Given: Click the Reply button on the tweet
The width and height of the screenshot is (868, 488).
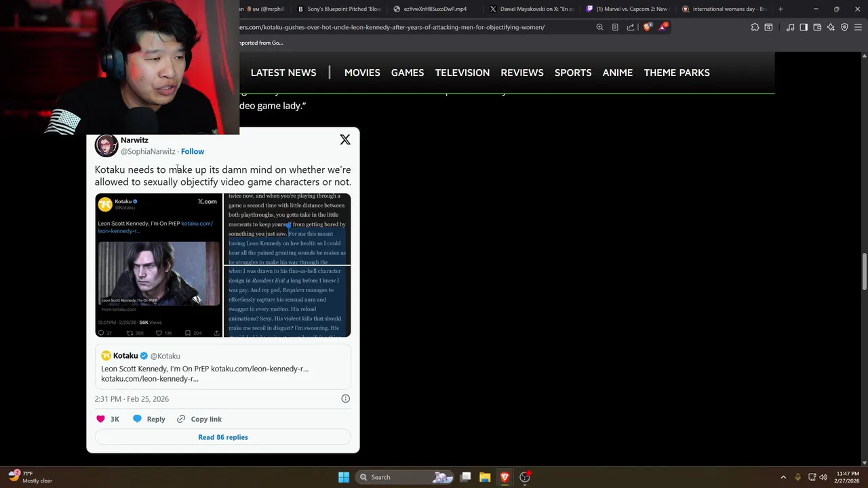Looking at the screenshot, I should 149,419.
